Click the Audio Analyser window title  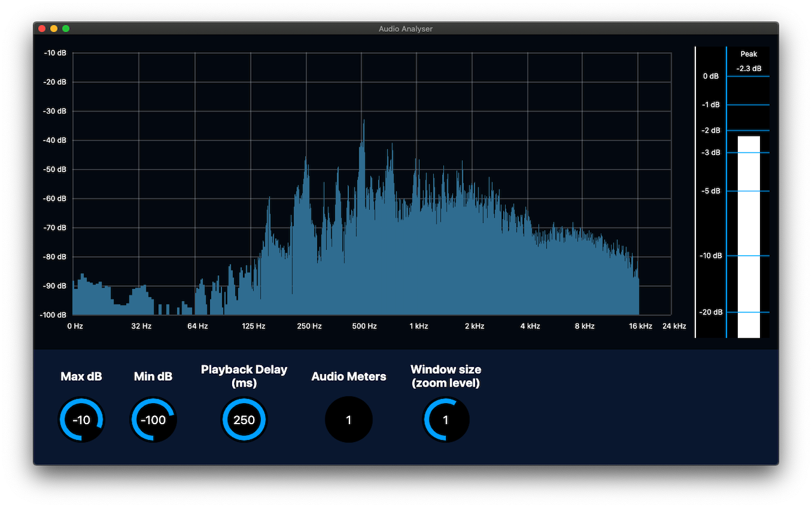pos(406,29)
